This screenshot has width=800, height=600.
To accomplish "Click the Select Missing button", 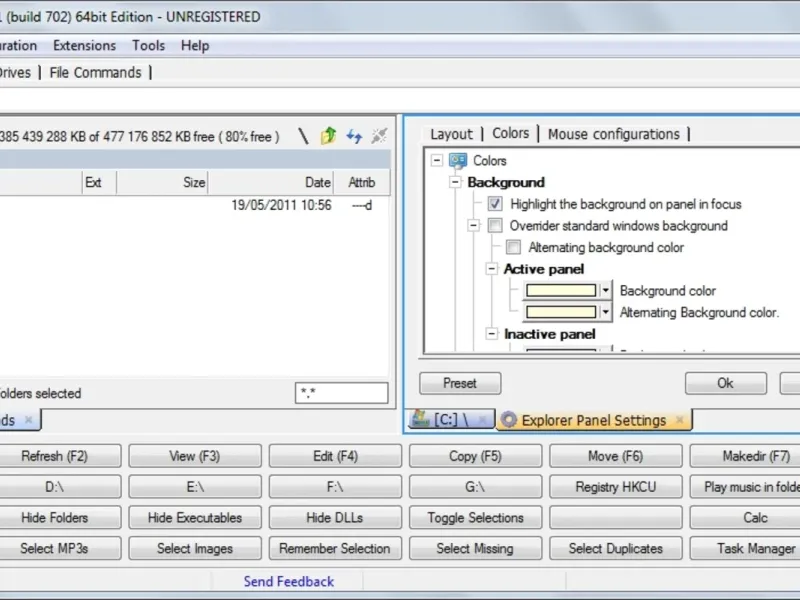I will [476, 548].
